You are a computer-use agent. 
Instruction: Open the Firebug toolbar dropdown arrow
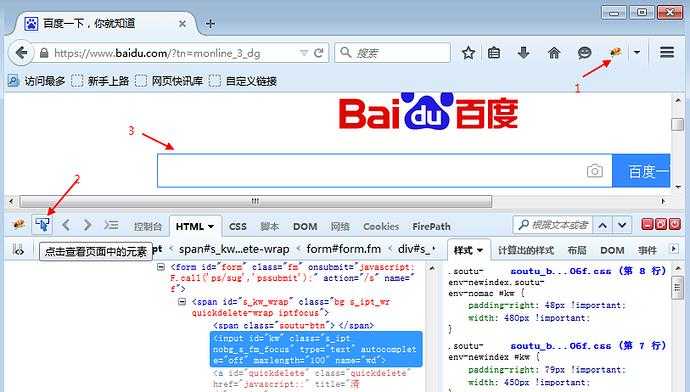[x=637, y=52]
